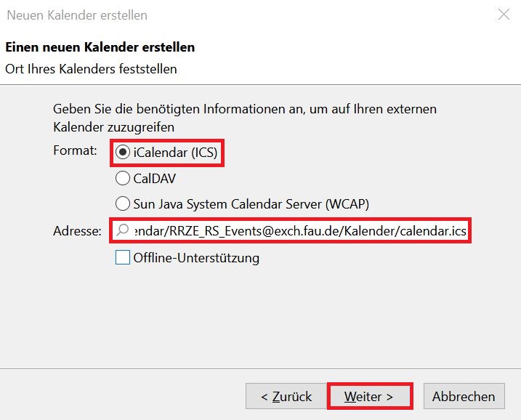The height and width of the screenshot is (420, 521).
Task: Select the iCalendar (ICS) radio button
Action: (123, 153)
